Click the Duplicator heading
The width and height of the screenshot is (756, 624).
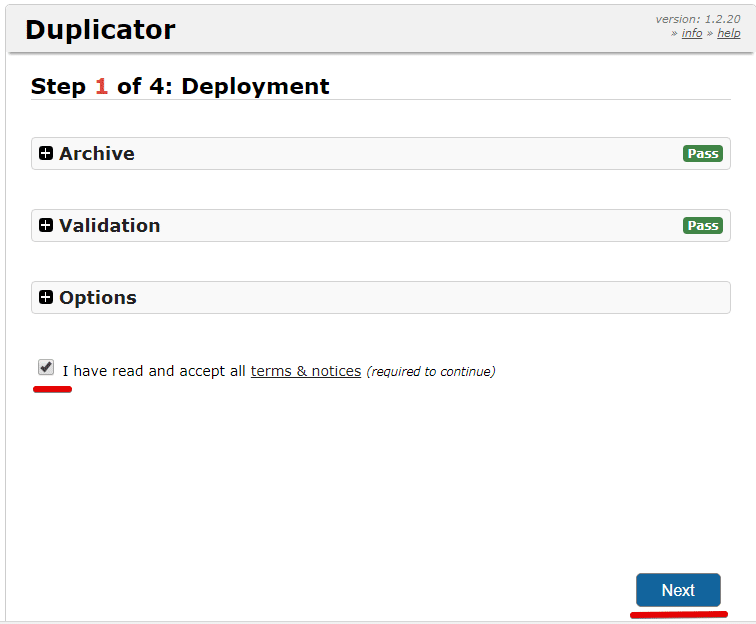[100, 30]
